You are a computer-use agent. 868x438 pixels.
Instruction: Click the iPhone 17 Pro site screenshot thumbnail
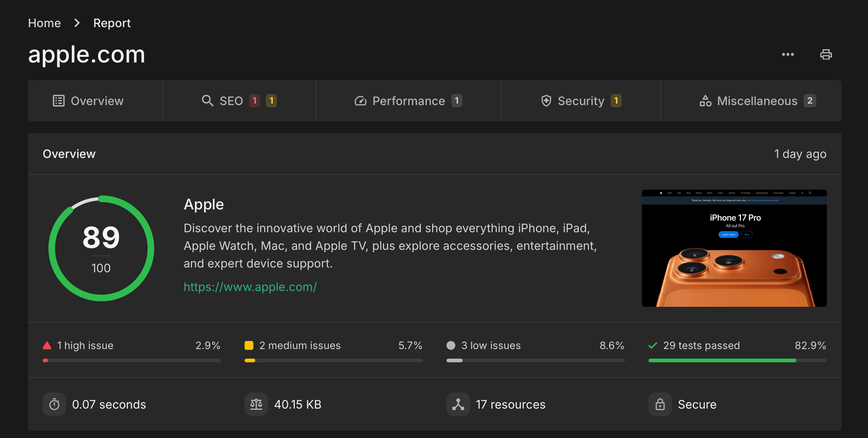click(x=734, y=248)
